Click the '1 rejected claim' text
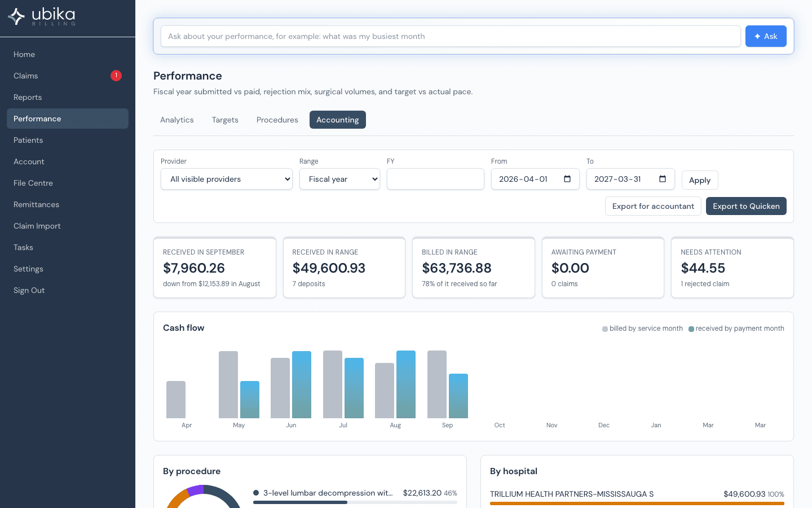 pyautogui.click(x=705, y=284)
